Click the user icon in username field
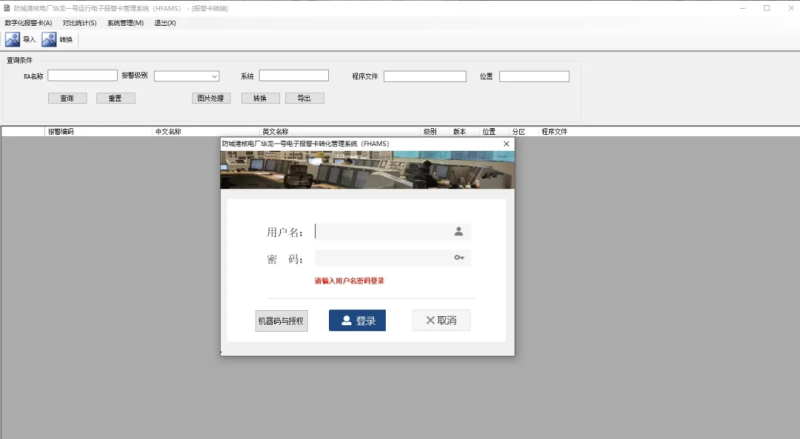The height and width of the screenshot is (439, 800). click(x=459, y=231)
